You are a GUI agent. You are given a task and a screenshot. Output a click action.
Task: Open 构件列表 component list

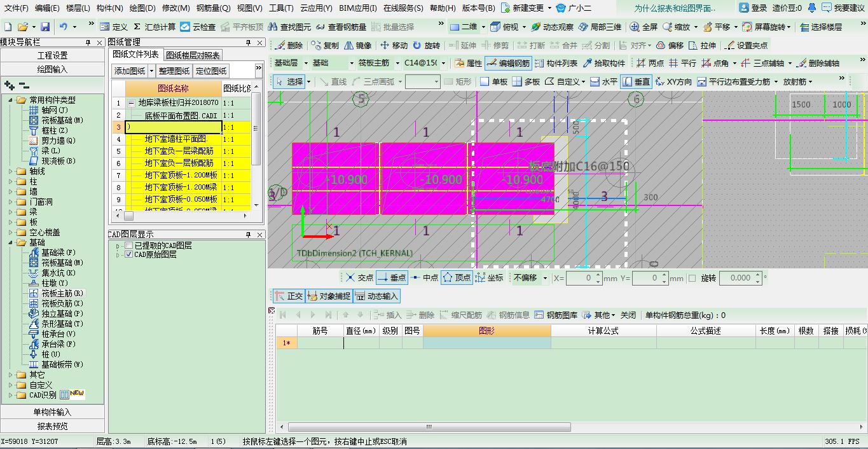coord(556,63)
